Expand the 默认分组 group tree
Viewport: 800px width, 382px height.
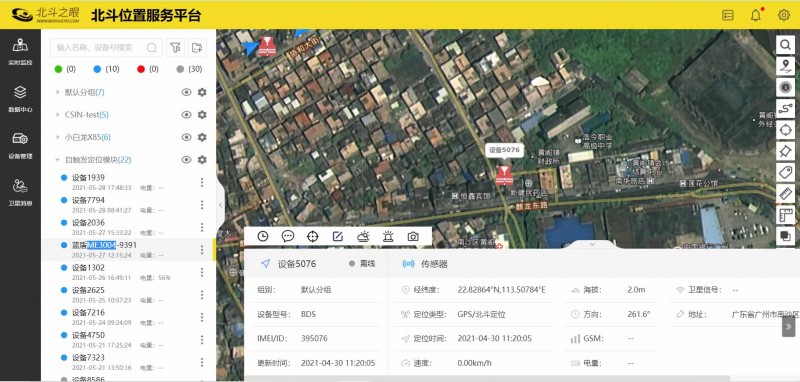tap(58, 92)
